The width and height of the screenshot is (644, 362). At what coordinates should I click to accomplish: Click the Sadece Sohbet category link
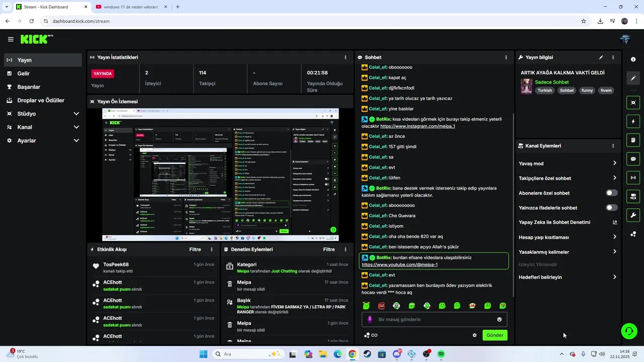pyautogui.click(x=552, y=82)
